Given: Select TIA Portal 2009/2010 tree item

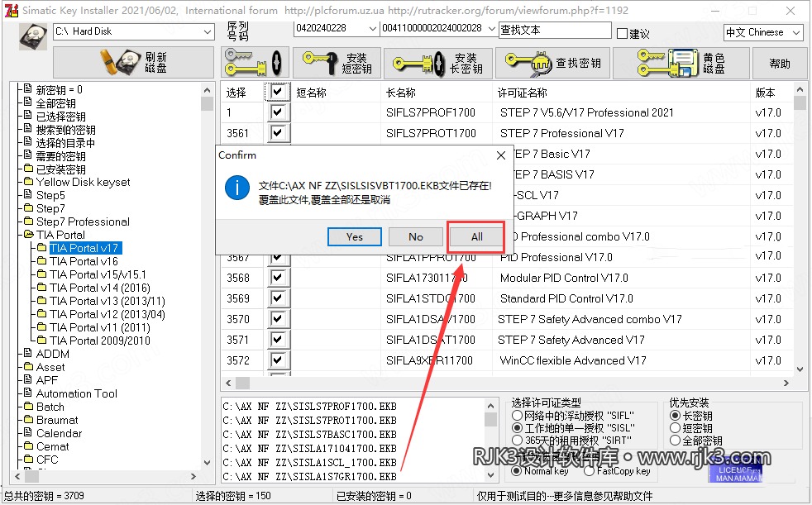Looking at the screenshot, I should 100,341.
